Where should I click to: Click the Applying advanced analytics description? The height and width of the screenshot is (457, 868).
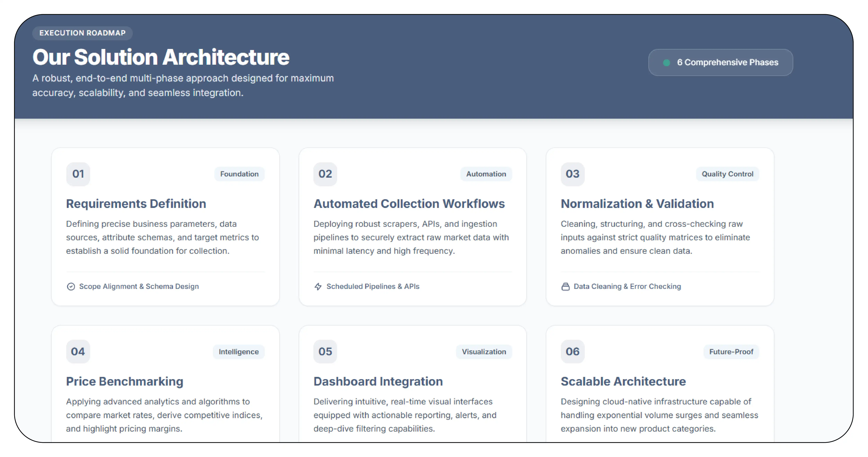(164, 415)
